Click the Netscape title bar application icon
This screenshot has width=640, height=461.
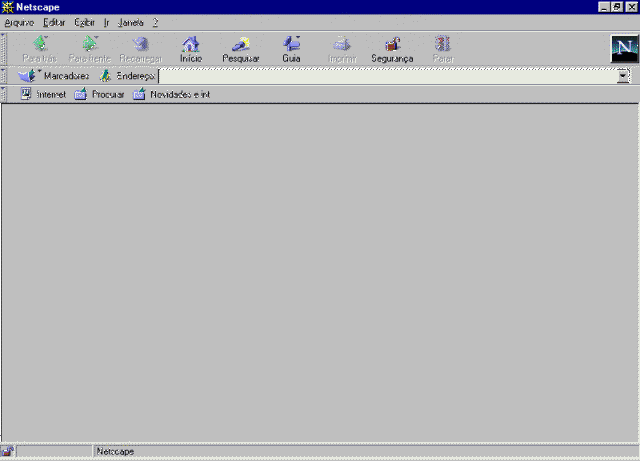[7, 7]
